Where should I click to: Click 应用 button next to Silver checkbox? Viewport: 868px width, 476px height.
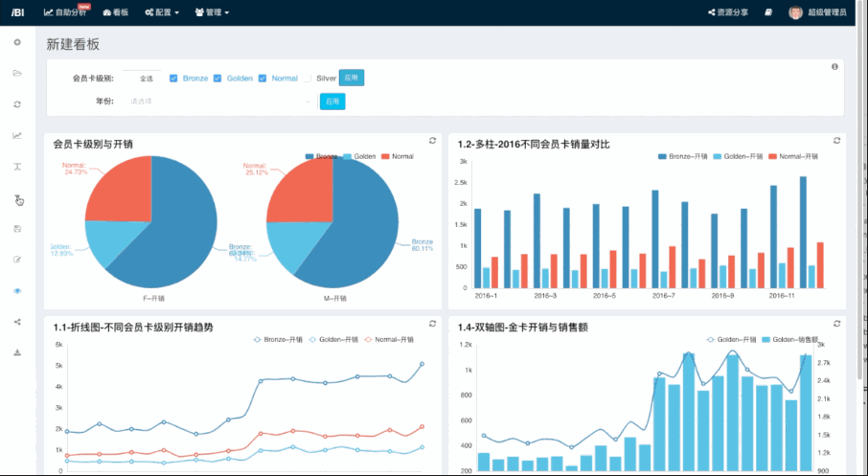352,79
